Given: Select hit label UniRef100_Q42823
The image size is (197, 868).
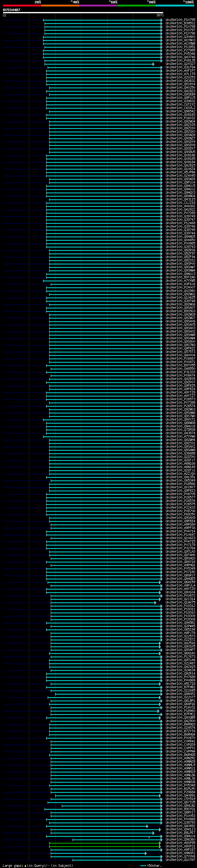Looking at the screenshot, I should pyautogui.click(x=180, y=91).
